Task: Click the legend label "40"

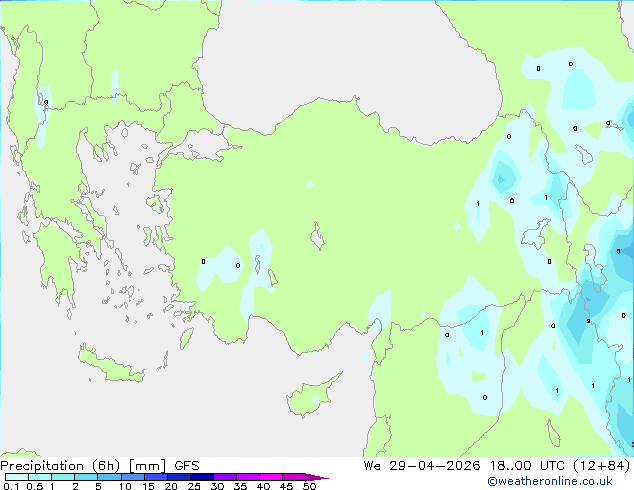Action: coord(263,486)
